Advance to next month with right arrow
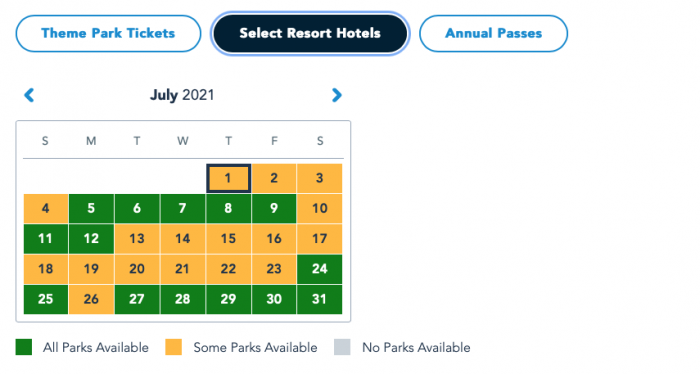 pyautogui.click(x=337, y=95)
